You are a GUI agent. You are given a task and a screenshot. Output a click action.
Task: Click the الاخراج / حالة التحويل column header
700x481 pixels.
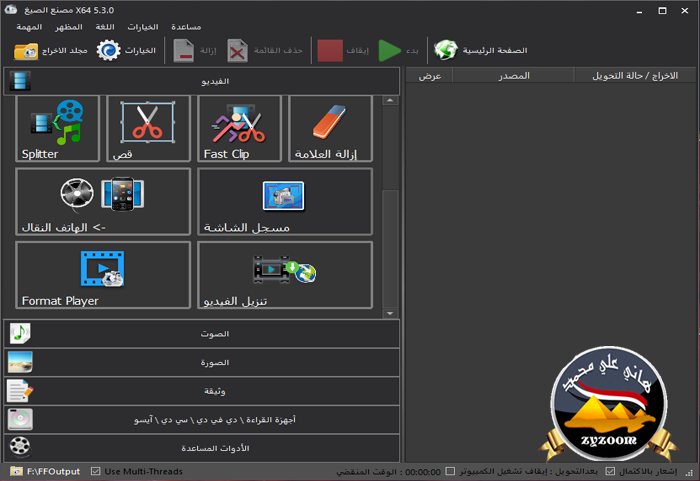pos(635,76)
